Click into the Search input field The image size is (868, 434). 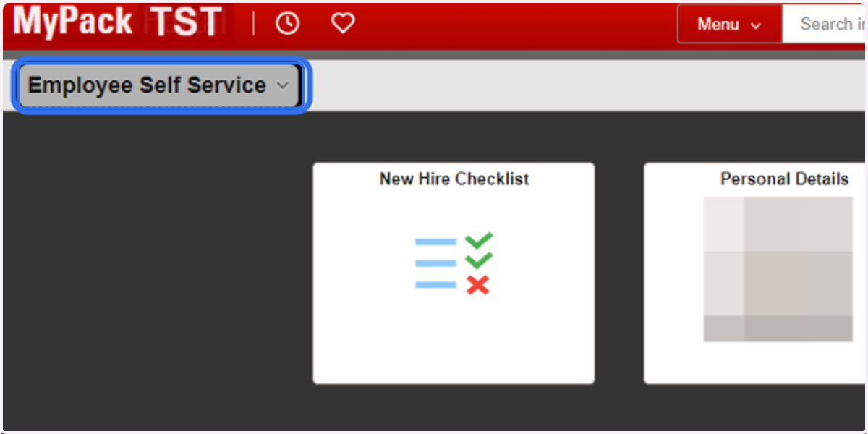[825, 25]
